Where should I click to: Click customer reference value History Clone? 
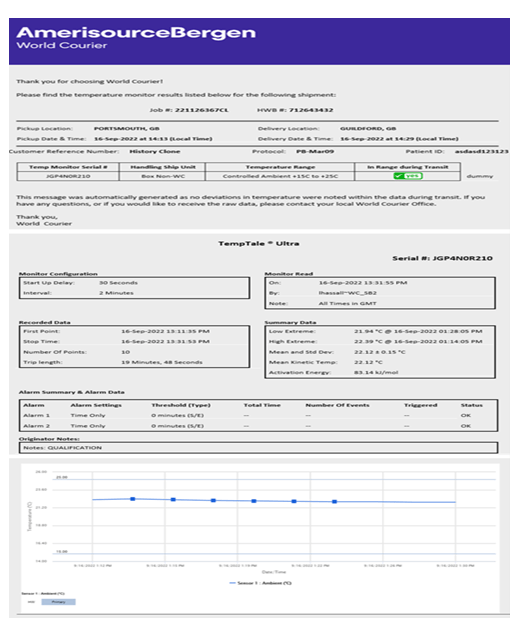pyautogui.click(x=155, y=151)
